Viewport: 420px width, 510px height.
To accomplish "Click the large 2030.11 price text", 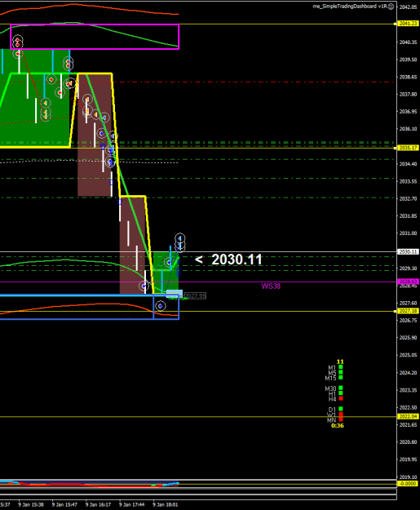I will tap(237, 259).
